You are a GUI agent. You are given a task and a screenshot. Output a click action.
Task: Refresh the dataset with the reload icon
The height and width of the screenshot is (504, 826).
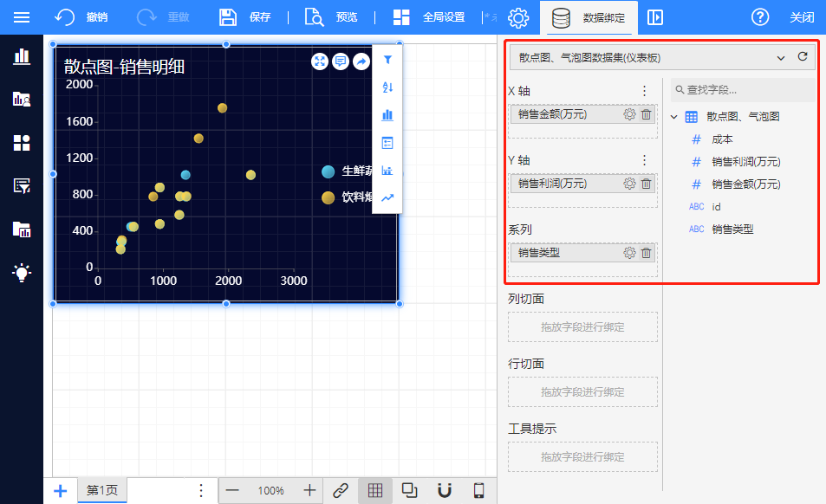click(803, 57)
